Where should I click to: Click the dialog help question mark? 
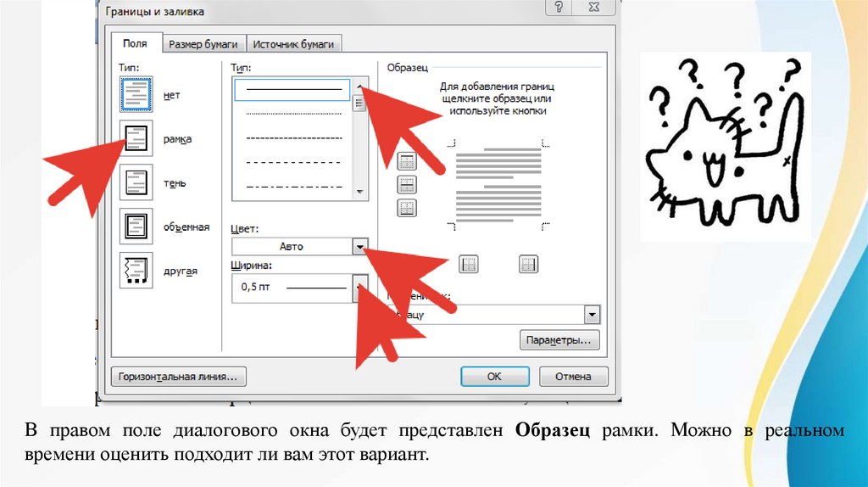click(x=559, y=7)
